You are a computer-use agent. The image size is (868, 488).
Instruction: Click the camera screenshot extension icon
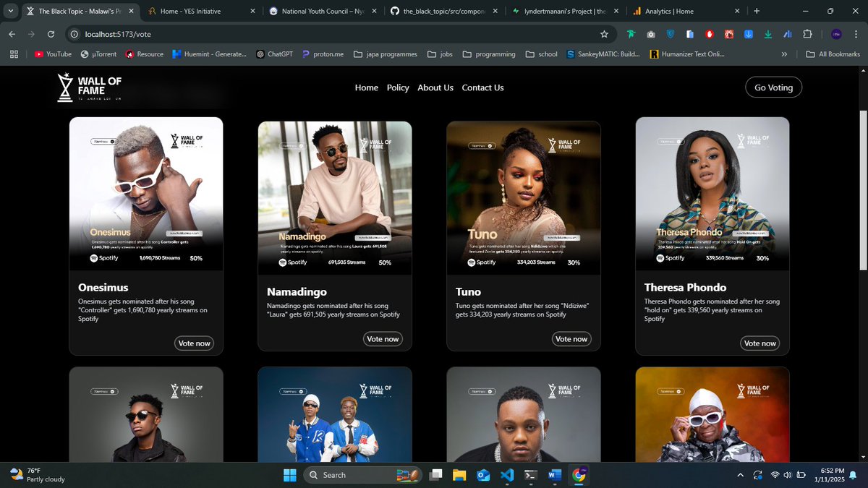click(651, 34)
